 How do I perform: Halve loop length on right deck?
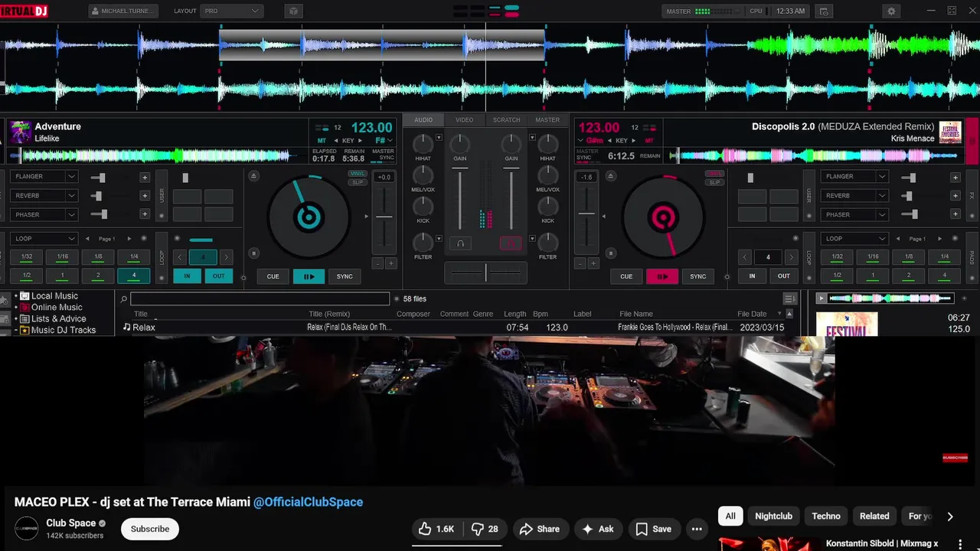[x=745, y=257]
